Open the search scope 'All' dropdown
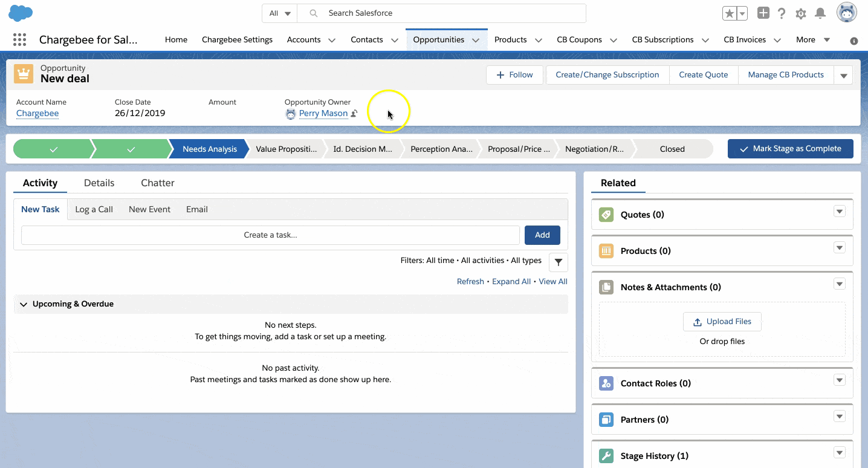Image resolution: width=868 pixels, height=468 pixels. (280, 13)
